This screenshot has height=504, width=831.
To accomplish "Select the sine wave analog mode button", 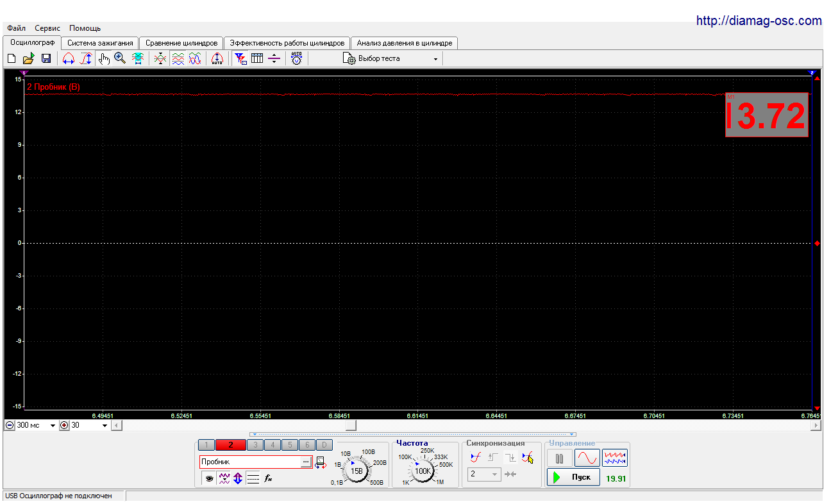I will pyautogui.click(x=587, y=458).
